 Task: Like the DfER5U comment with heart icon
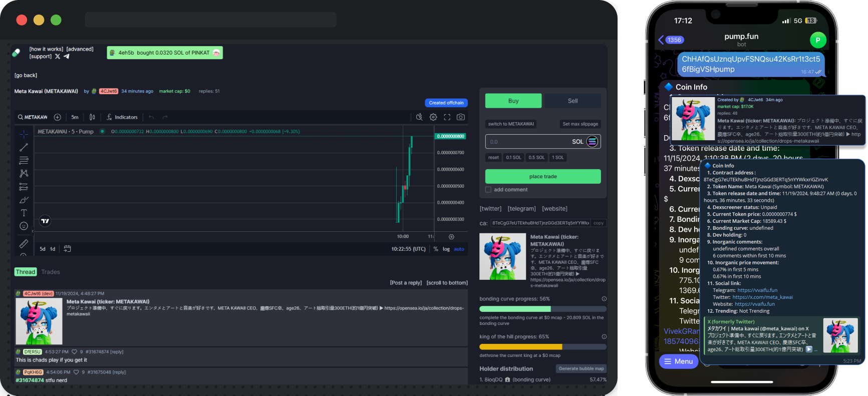74,352
